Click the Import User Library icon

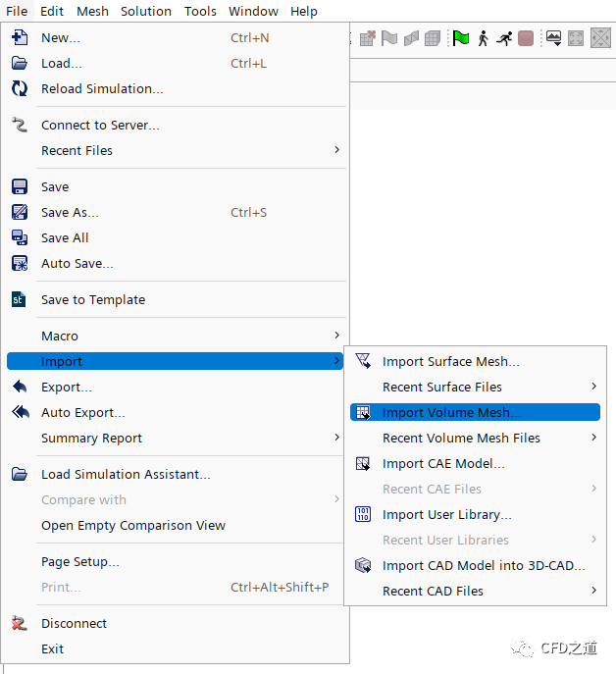pyautogui.click(x=363, y=514)
